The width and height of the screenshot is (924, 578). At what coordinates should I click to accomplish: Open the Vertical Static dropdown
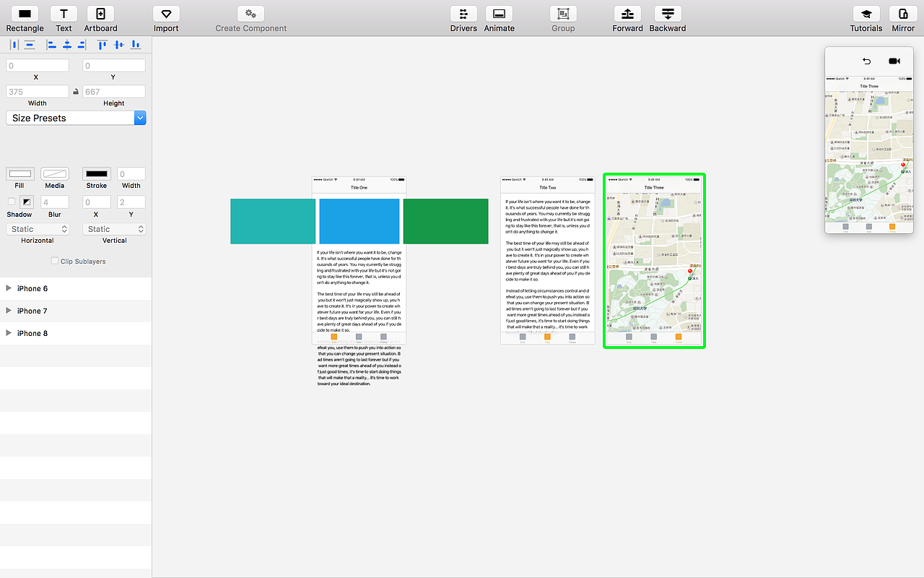[114, 229]
